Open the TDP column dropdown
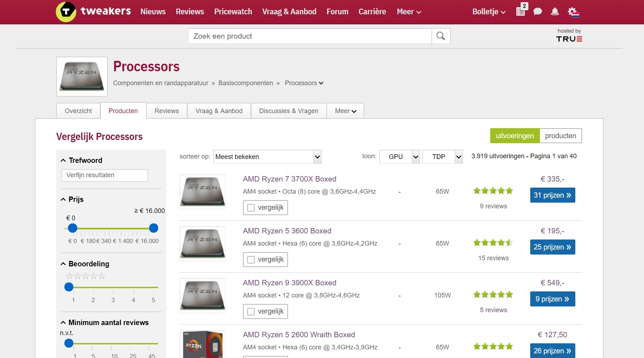The height and width of the screenshot is (358, 644). click(x=443, y=157)
